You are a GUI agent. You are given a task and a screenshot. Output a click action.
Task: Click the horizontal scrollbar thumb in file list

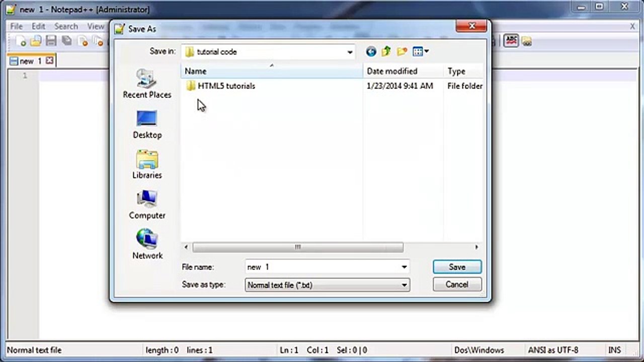tap(297, 247)
